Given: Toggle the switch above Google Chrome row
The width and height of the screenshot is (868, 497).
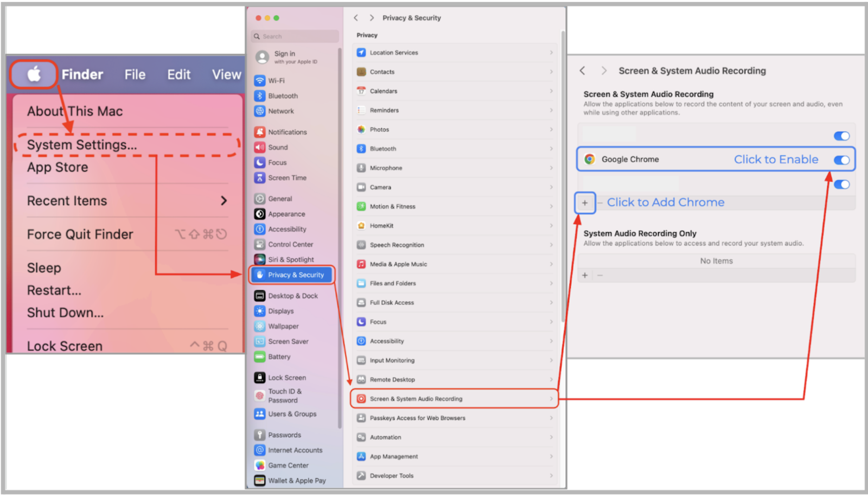Looking at the screenshot, I should pos(841,136).
